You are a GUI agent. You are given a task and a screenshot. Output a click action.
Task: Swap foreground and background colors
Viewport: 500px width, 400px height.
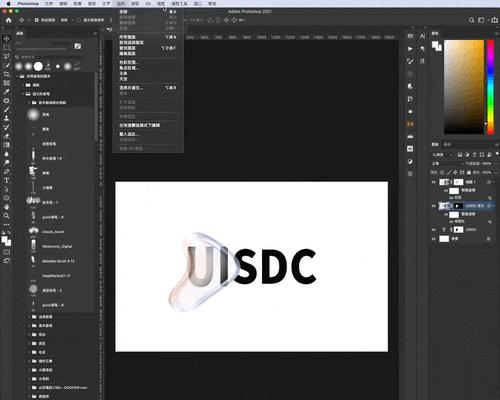[x=9, y=233]
